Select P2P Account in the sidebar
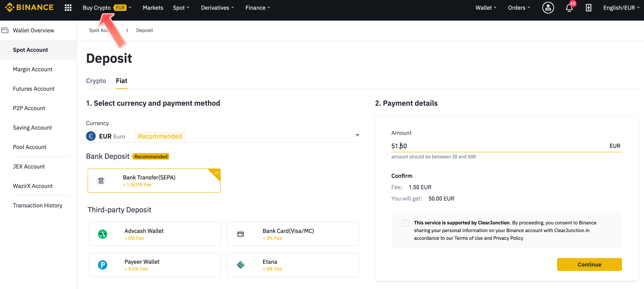This screenshot has height=289, width=644. 29,108
